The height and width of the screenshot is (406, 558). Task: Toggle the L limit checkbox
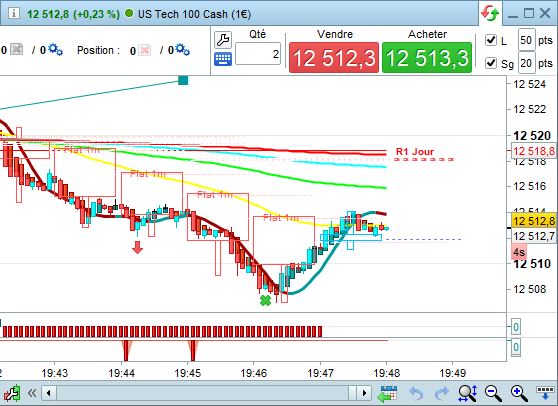pos(491,40)
